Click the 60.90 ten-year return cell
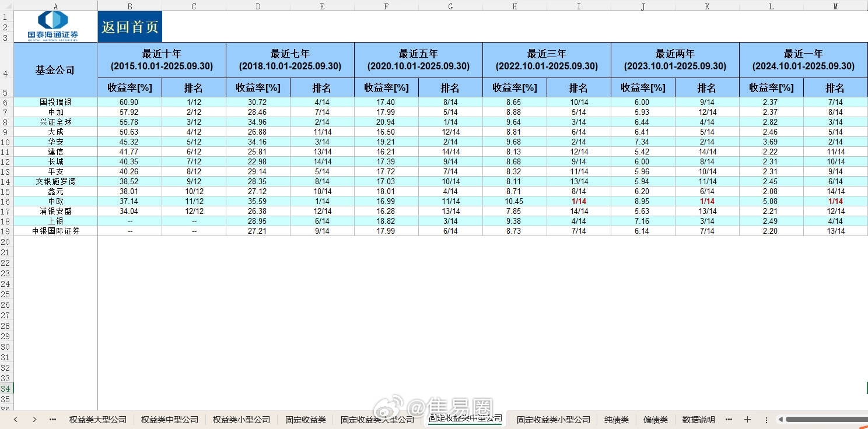 pyautogui.click(x=129, y=102)
